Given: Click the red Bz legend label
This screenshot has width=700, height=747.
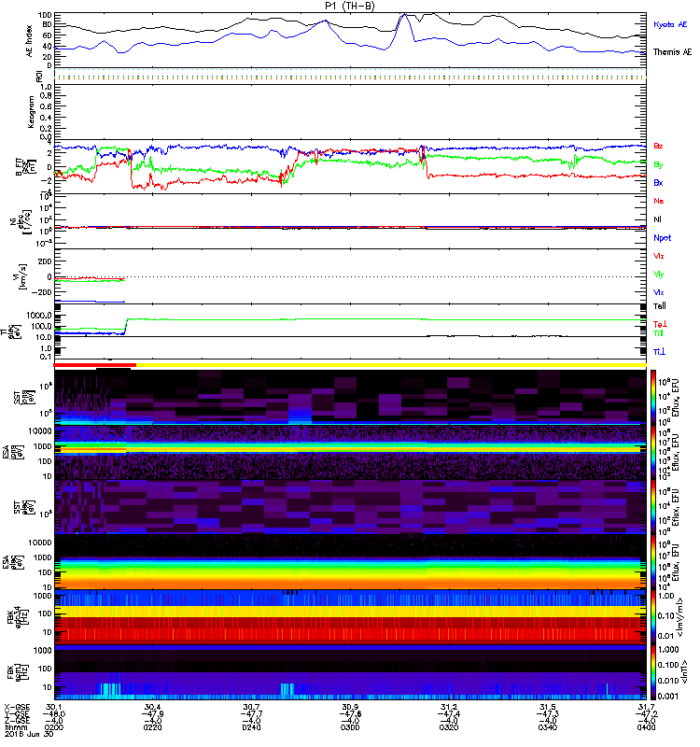Looking at the screenshot, I should (x=658, y=146).
